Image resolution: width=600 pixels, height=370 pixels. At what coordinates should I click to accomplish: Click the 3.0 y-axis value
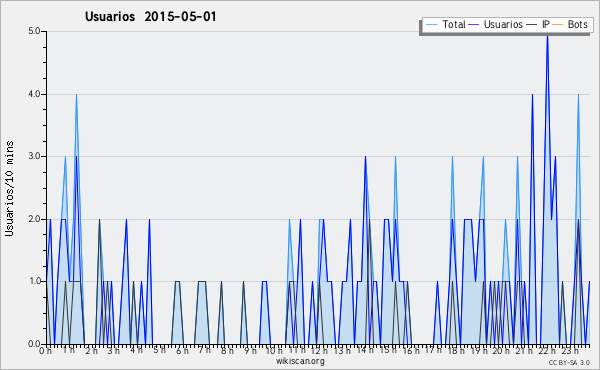click(x=34, y=156)
